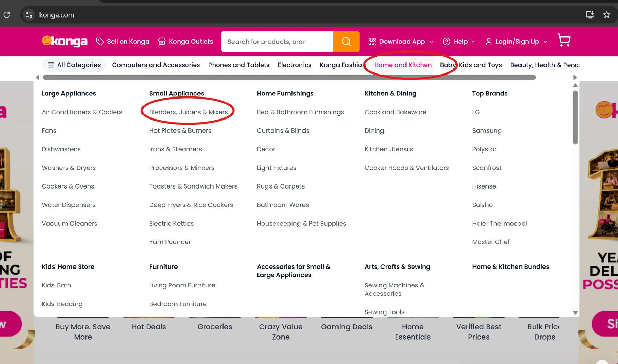Image resolution: width=618 pixels, height=364 pixels.
Task: Click the product search input field
Action: 277,42
